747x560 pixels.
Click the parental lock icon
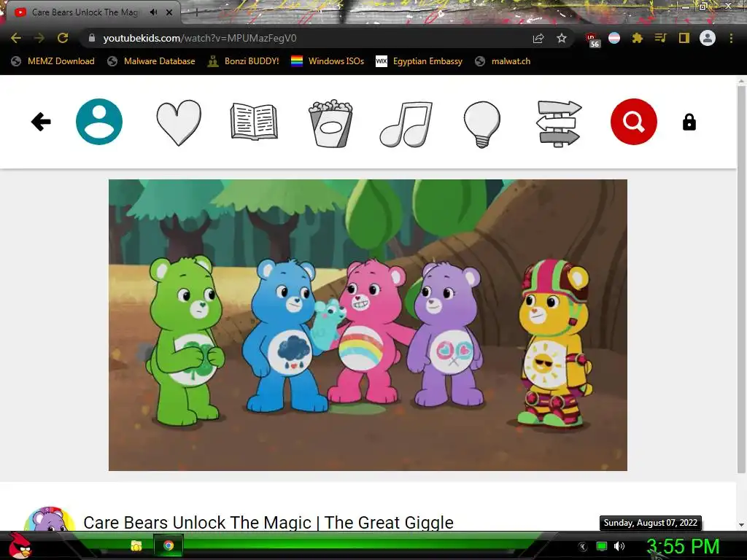689,122
